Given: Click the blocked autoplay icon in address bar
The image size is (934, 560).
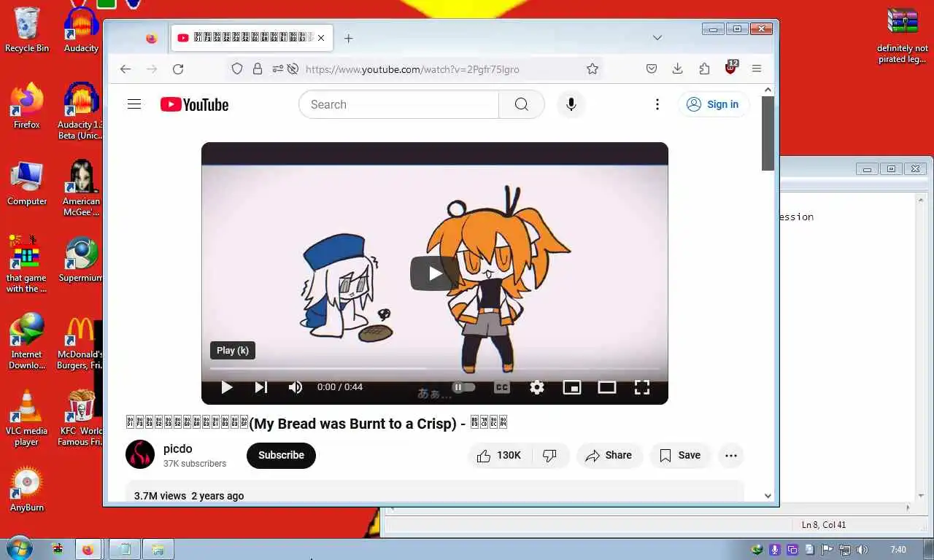Looking at the screenshot, I should pyautogui.click(x=293, y=69).
